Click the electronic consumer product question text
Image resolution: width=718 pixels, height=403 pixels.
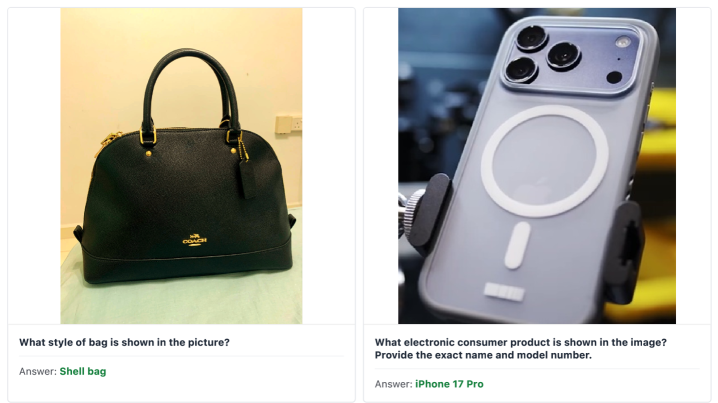click(521, 349)
